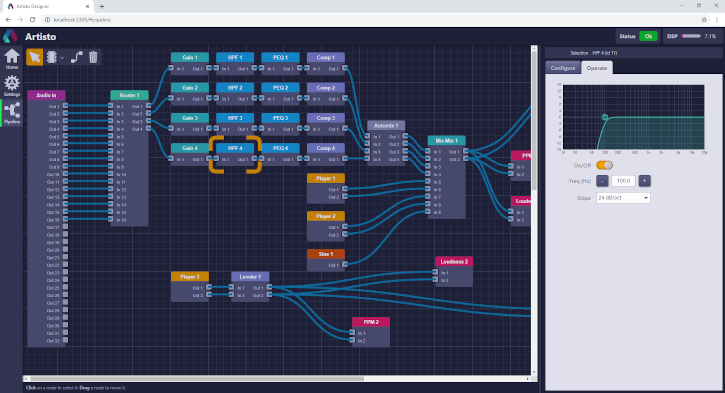Close the Artisto Designer browser tab
Viewport: 725px width, 393px height.
point(87,6)
